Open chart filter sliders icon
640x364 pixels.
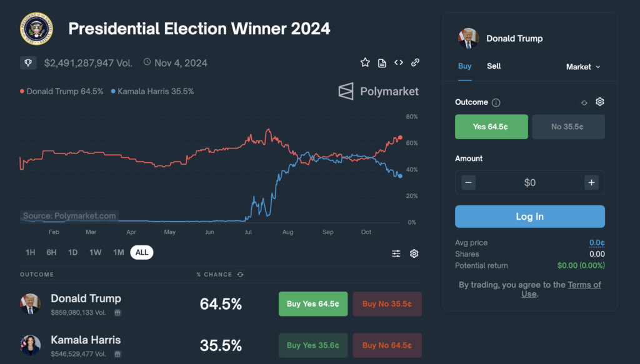(396, 253)
